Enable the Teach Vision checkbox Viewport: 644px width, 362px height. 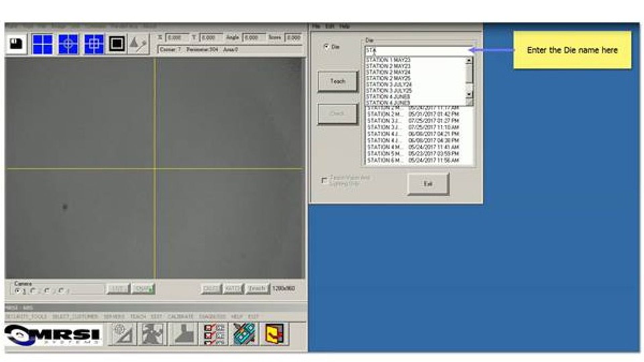click(324, 181)
